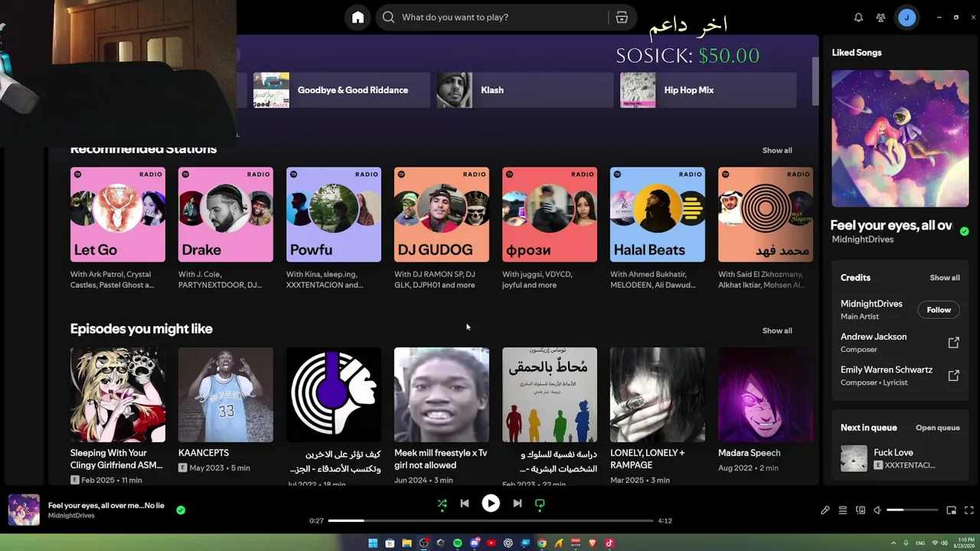Mute the volume speaker icon
This screenshot has height=551, width=980.
click(x=877, y=510)
